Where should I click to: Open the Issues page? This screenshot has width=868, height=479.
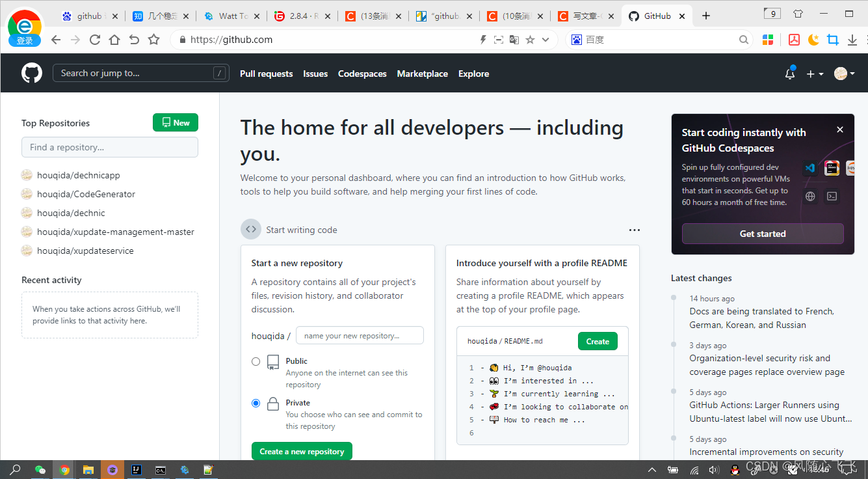click(315, 74)
